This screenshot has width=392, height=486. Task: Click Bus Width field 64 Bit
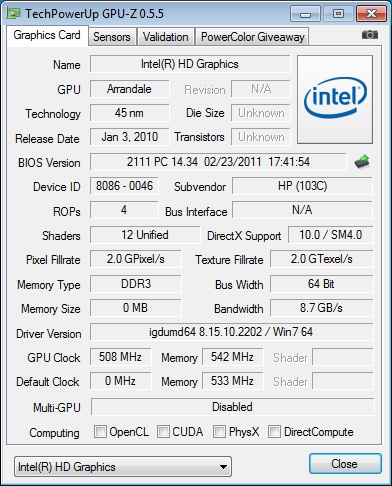pyautogui.click(x=322, y=284)
